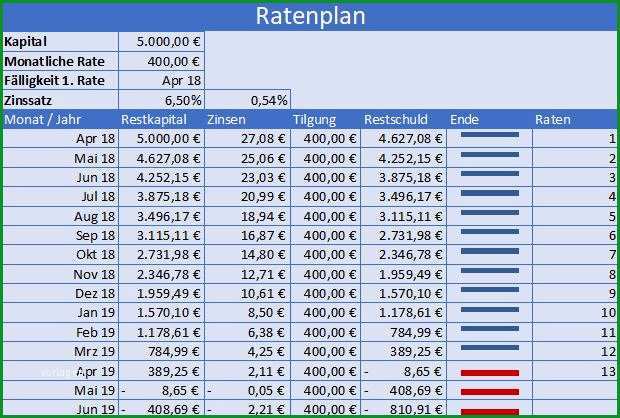Select Restschuld cell 784,99 € in Feb 19 row
The width and height of the screenshot is (620, 418).
[404, 332]
